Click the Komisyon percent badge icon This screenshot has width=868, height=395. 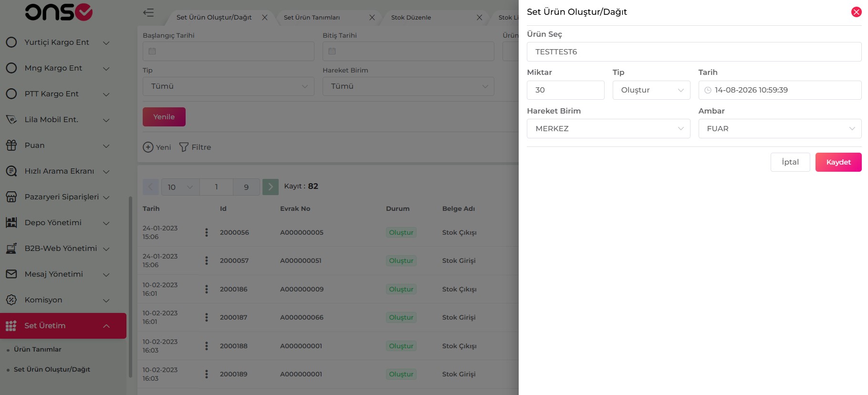[x=11, y=300]
